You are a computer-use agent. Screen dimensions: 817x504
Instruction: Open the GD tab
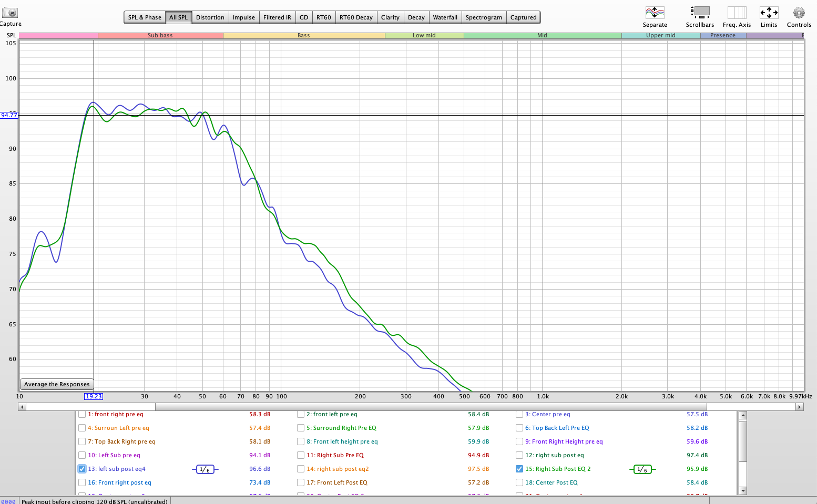click(304, 17)
